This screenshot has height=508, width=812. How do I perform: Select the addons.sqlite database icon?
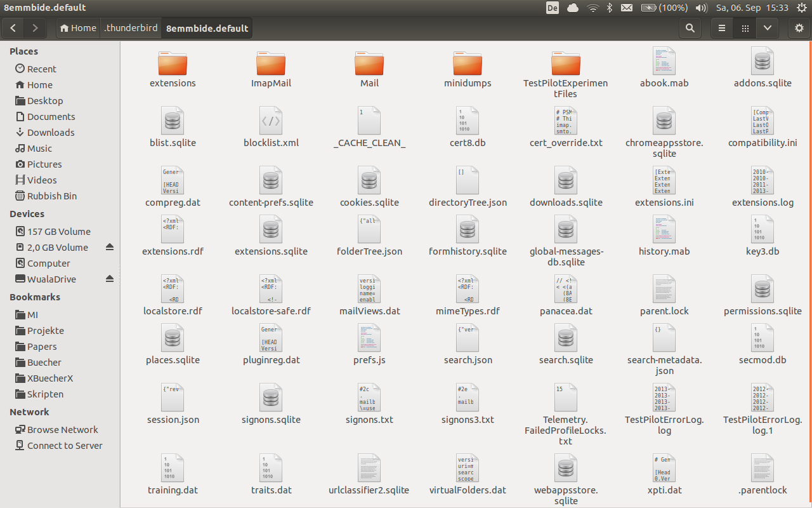pos(763,61)
